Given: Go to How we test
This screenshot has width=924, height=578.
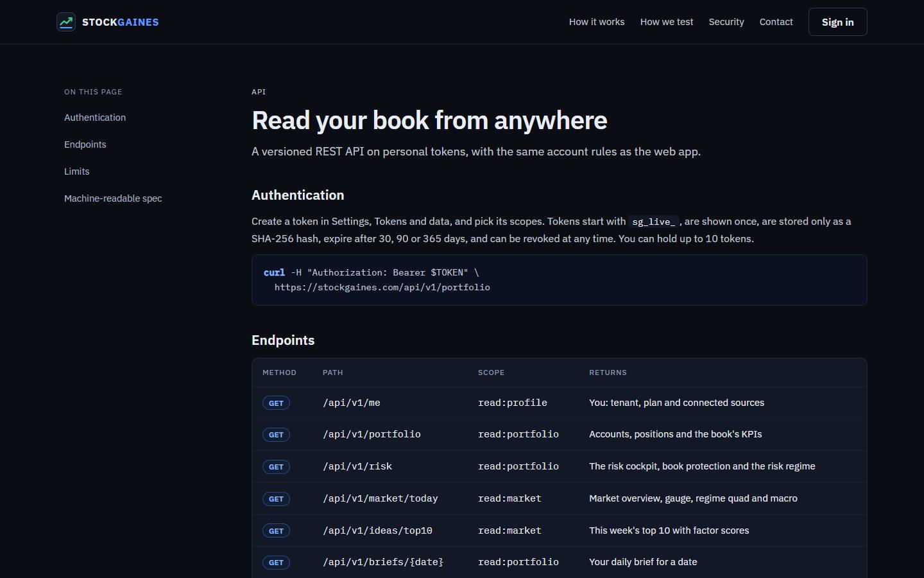Looking at the screenshot, I should coord(667,22).
